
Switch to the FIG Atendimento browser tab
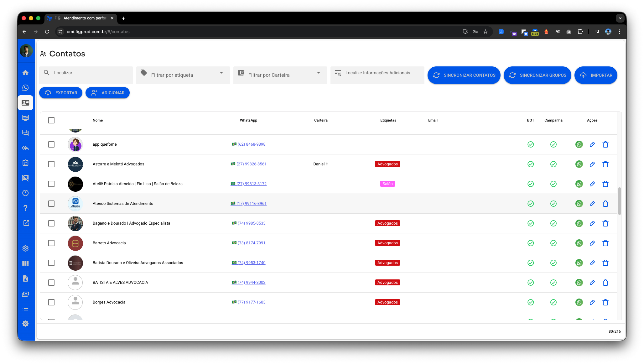coord(80,18)
